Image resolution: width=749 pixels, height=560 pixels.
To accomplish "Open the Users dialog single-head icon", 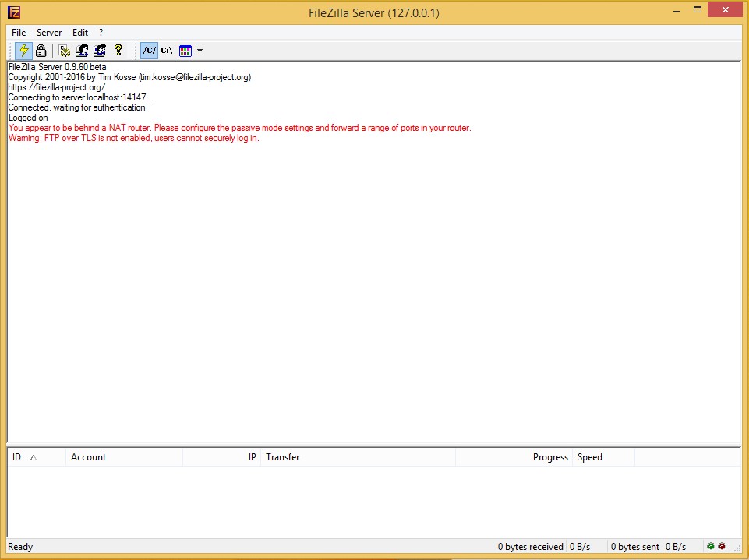I will point(82,50).
